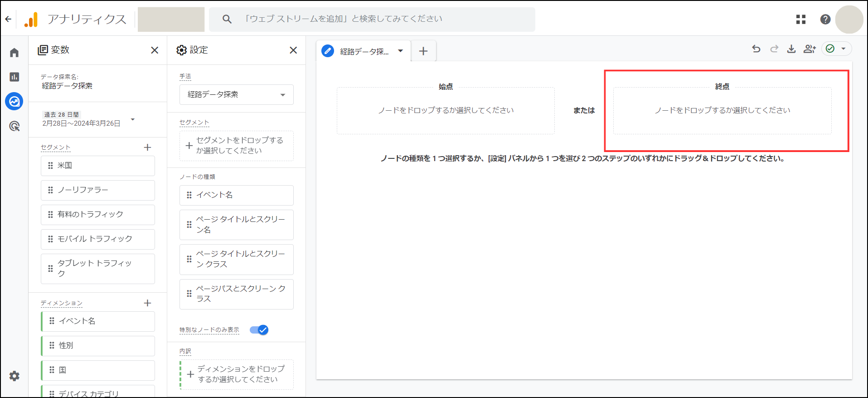The height and width of the screenshot is (398, 868).
Task: Click the 変数 panel icon
Action: 43,50
